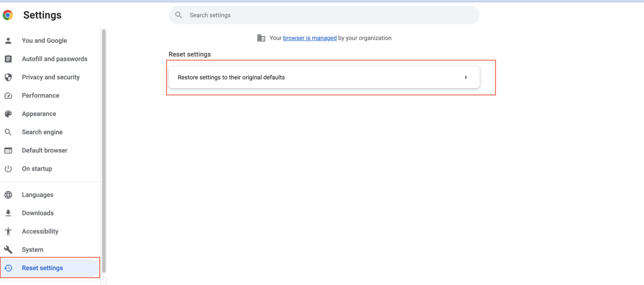Click the Performance gauge icon

[x=8, y=96]
